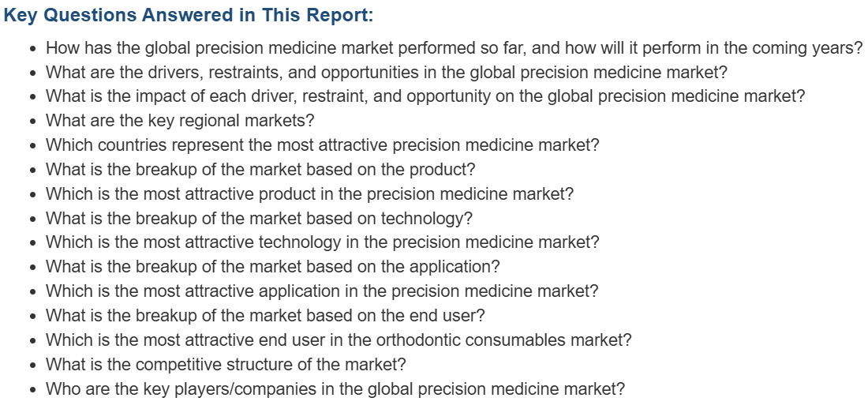Click the 'Key Questions Answered in This Report' heading
This screenshot has width=868, height=409.
189,15
